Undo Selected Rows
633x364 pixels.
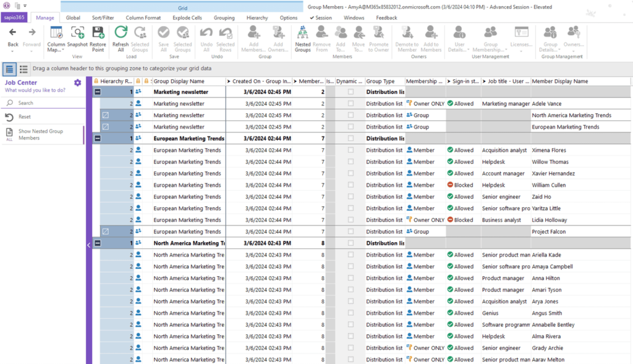click(x=225, y=39)
